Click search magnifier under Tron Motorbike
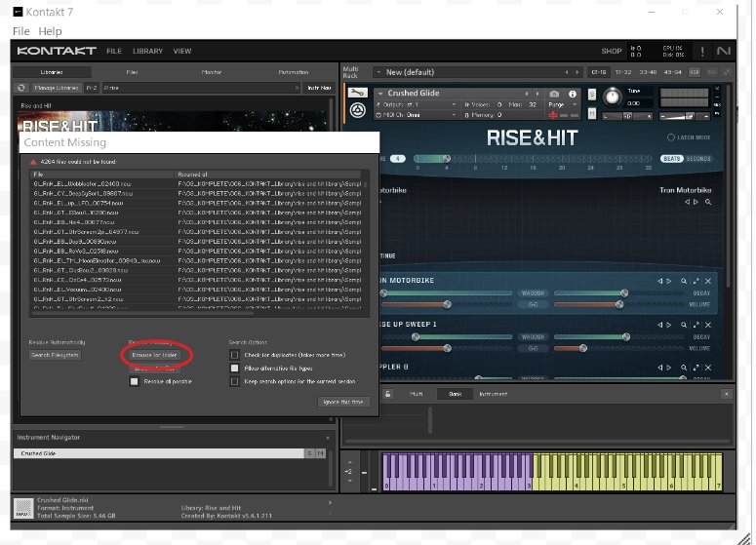This screenshot has height=545, width=756. pyautogui.click(x=708, y=202)
